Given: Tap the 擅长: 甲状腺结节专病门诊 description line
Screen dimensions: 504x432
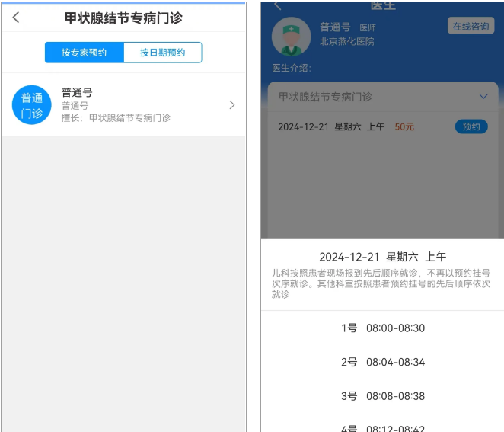Looking at the screenshot, I should tap(116, 118).
